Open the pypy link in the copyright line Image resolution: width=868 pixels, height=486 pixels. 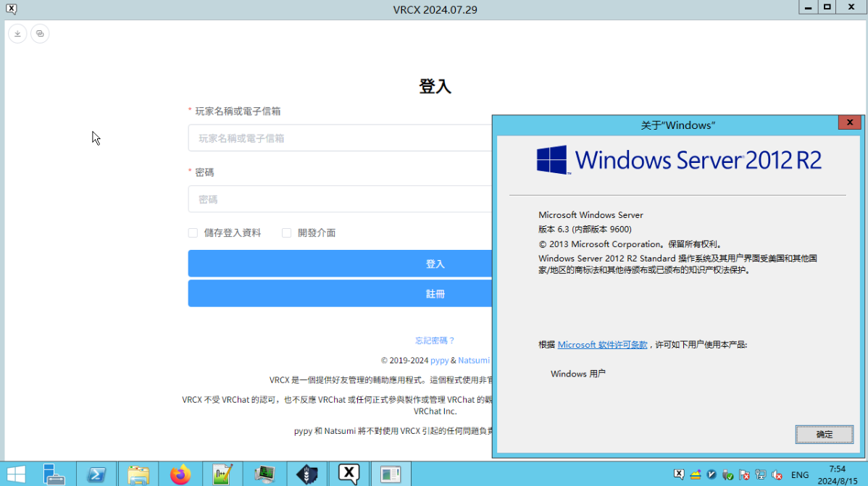(x=440, y=361)
